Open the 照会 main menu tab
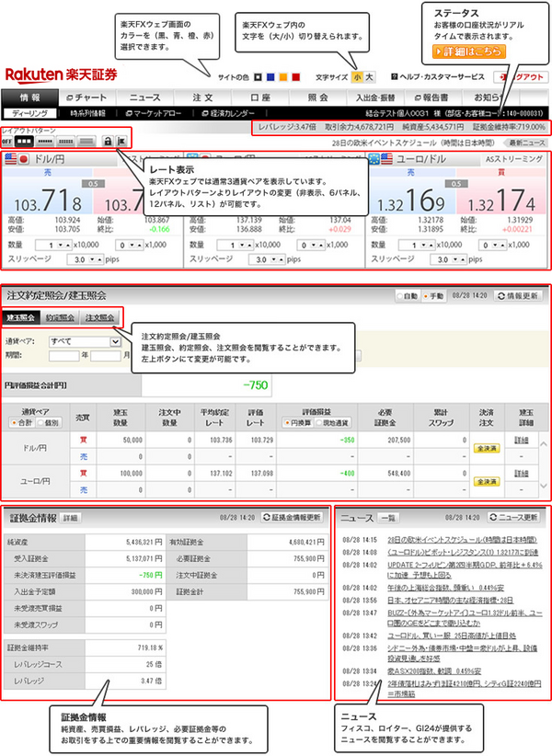Viewport: 552px width, 756px height. point(318,97)
